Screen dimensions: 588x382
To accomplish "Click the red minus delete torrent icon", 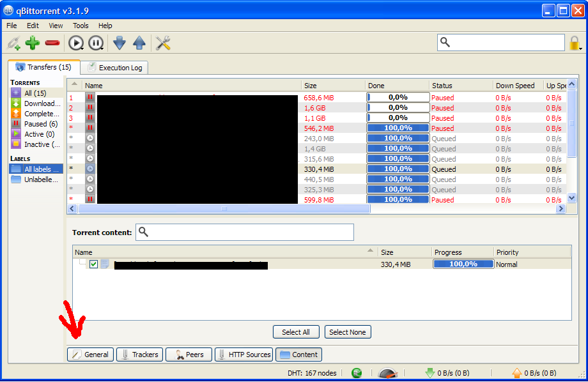I will [52, 43].
